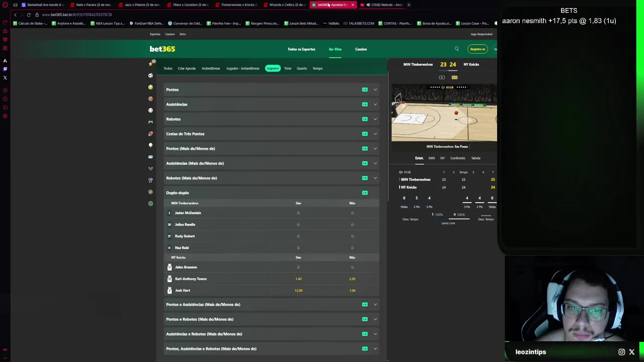Viewport: 644px width, 362px height.
Task: Select Jogador - Instantâneas tab
Action: tap(243, 68)
